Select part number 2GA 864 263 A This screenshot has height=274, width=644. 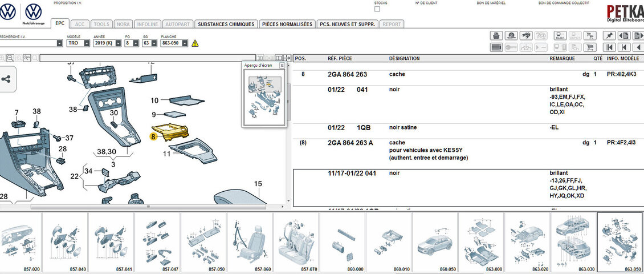[x=350, y=143]
